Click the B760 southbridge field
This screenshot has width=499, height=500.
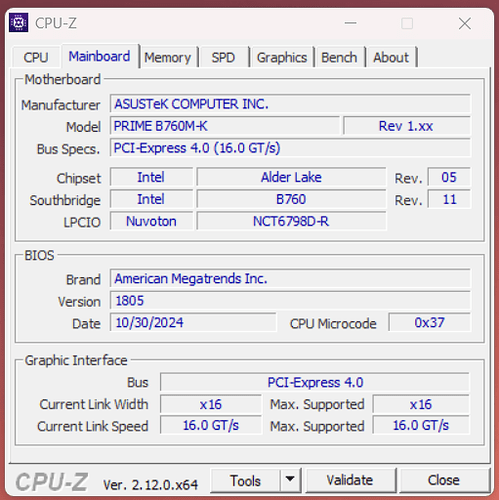[x=291, y=199]
